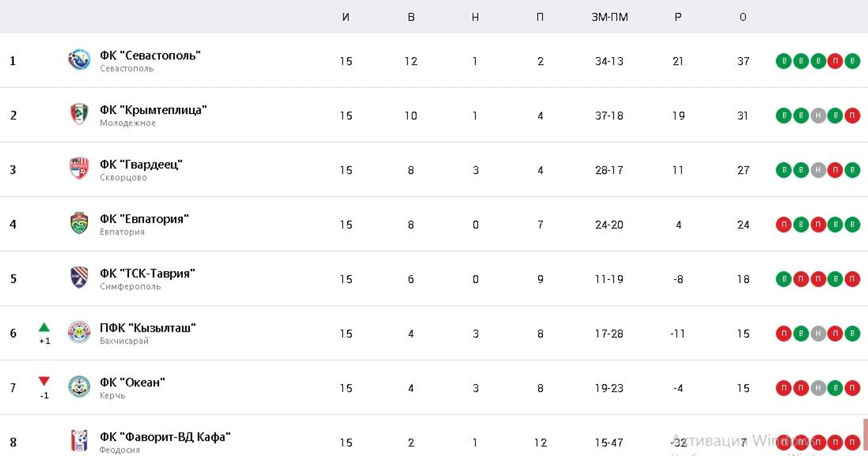
Task: Click the red down arrow next to Okean
Action: point(44,381)
